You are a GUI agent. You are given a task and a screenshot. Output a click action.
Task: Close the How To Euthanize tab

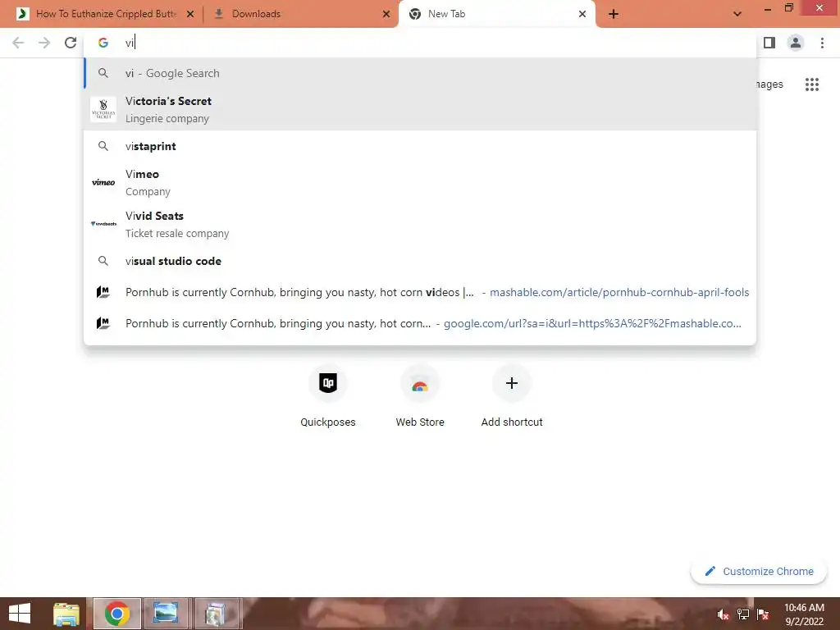[190, 14]
